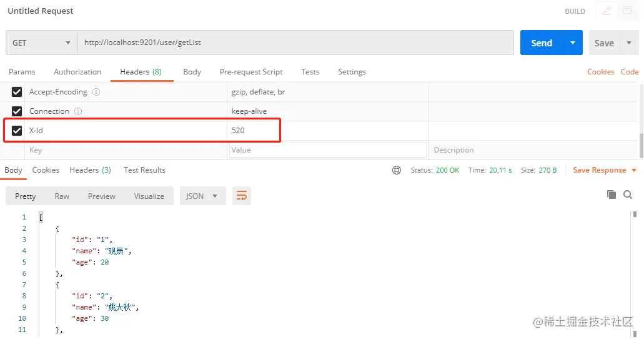
Task: Open the Code link at right
Action: click(x=630, y=72)
